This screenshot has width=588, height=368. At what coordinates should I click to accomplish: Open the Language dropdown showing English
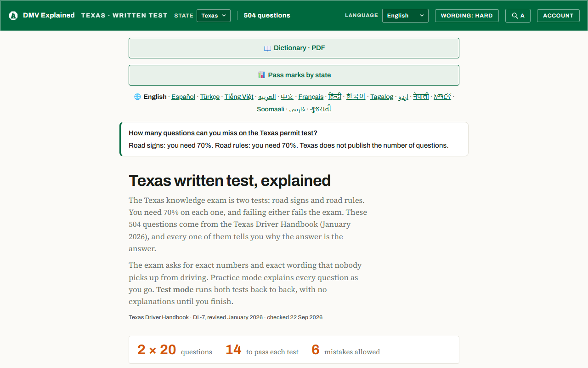pyautogui.click(x=405, y=16)
